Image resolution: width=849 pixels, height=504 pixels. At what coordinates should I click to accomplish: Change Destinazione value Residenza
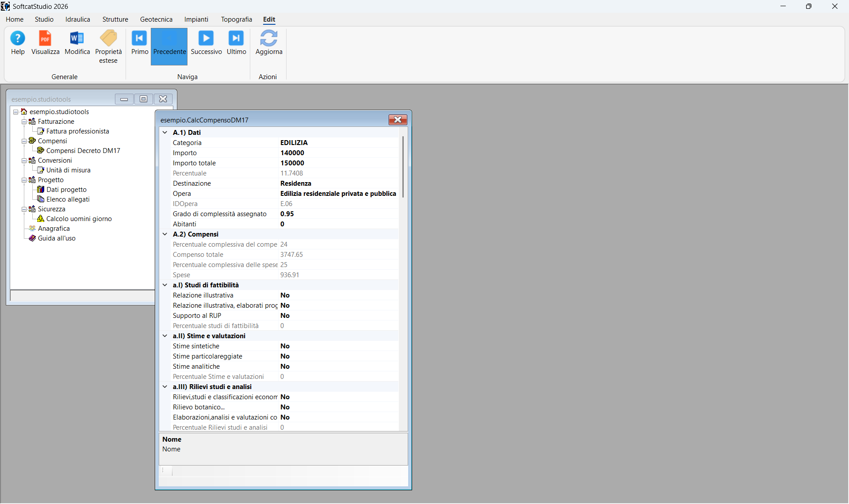pyautogui.click(x=338, y=183)
